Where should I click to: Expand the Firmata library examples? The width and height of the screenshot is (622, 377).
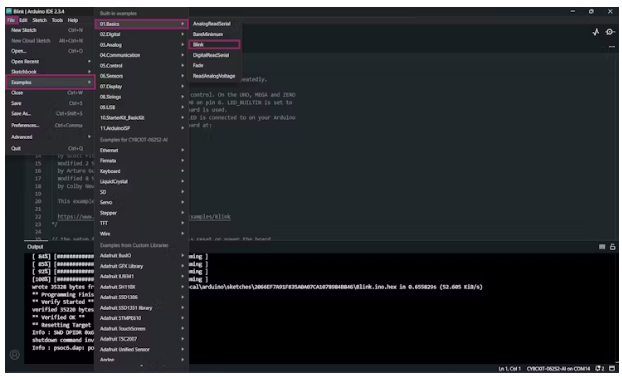[142, 161]
